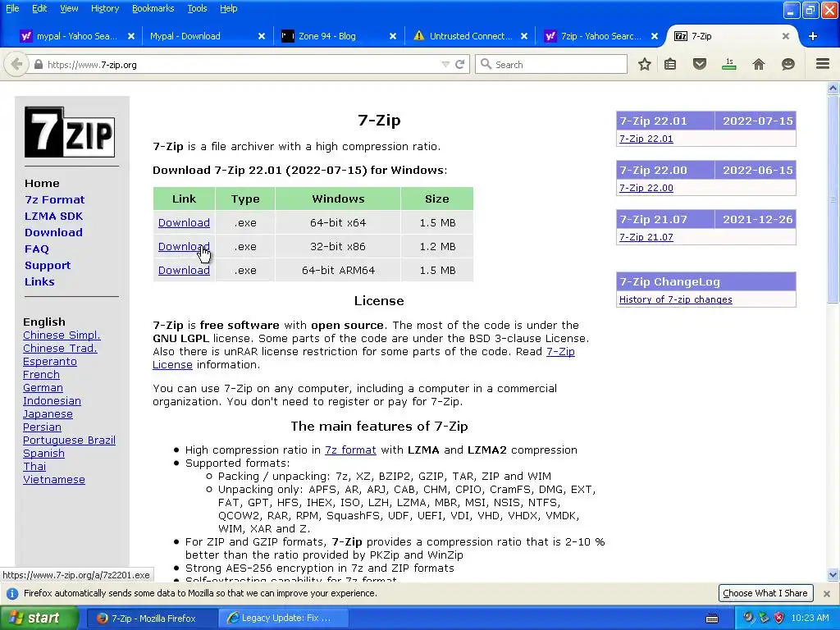The height and width of the screenshot is (630, 840).
Task: Open the History menu
Action: [104, 8]
